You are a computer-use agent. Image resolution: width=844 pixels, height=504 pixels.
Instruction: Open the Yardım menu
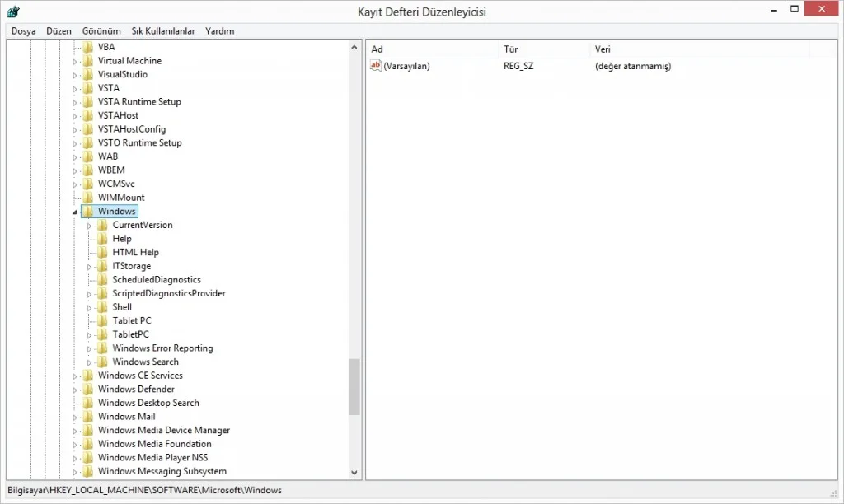click(x=219, y=31)
